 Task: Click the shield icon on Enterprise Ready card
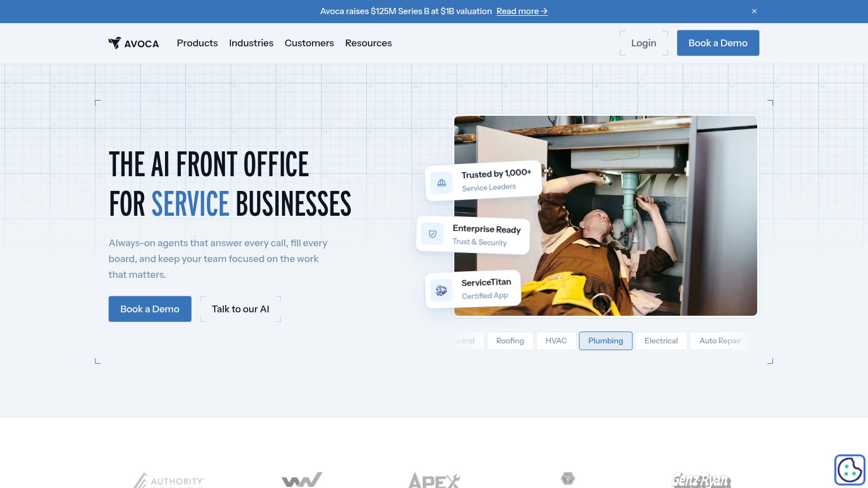[x=433, y=234]
